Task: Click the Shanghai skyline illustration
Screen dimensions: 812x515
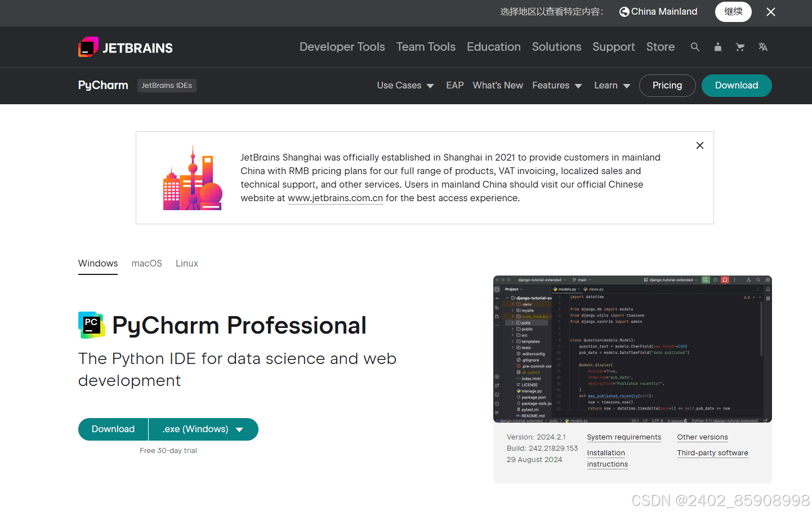Action: tap(193, 178)
